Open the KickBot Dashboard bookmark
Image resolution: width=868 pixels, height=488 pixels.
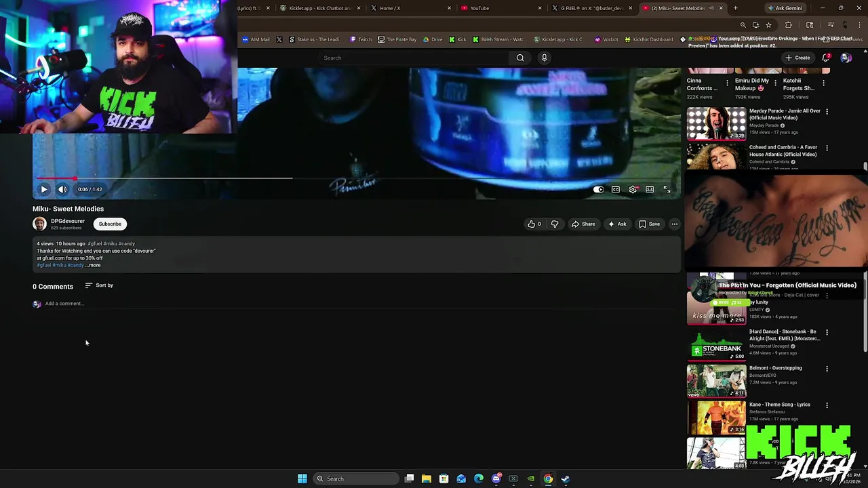pos(649,39)
